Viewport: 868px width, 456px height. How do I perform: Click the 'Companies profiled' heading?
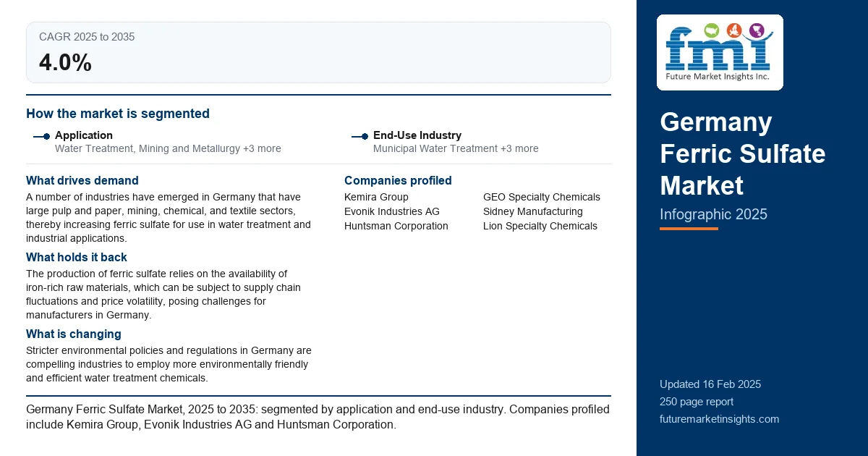pos(398,181)
